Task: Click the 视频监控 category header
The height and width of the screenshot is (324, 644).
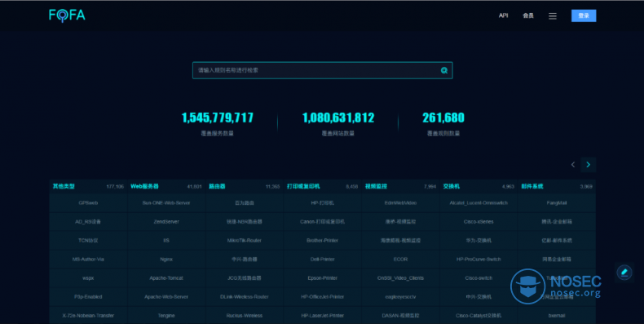Action: 376,186
